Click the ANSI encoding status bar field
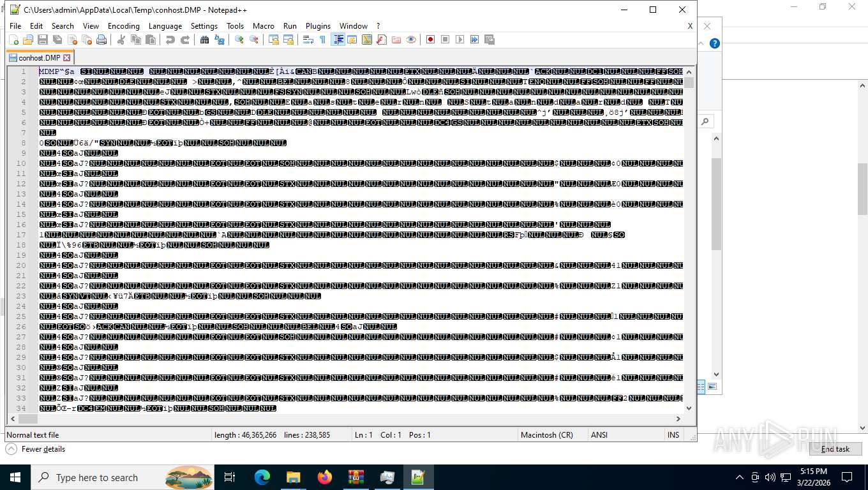868x490 pixels. [x=625, y=434]
